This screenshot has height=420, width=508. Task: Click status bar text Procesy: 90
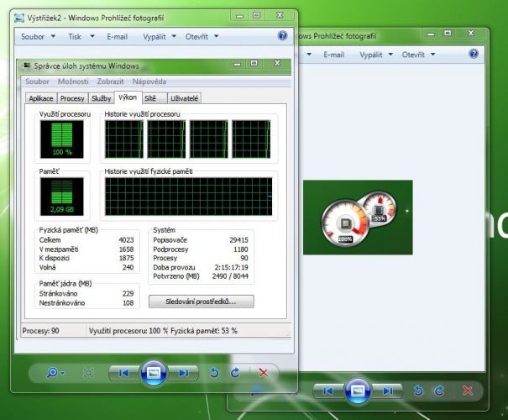click(40, 331)
